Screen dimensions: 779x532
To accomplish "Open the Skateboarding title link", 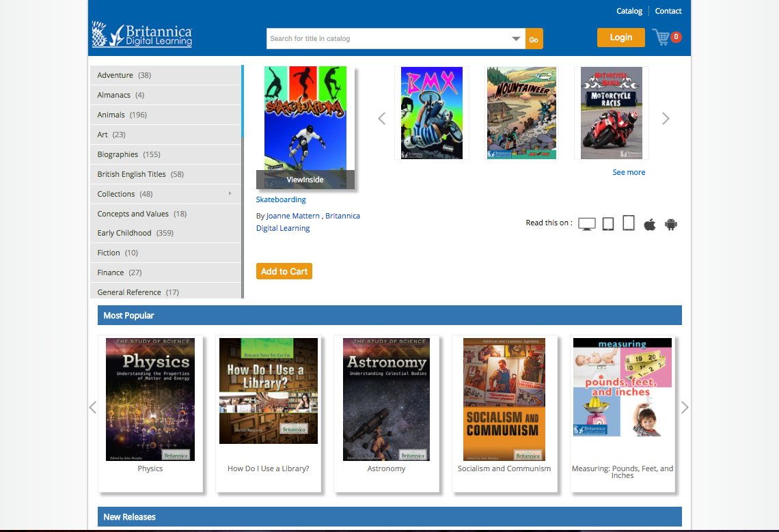I will point(281,199).
